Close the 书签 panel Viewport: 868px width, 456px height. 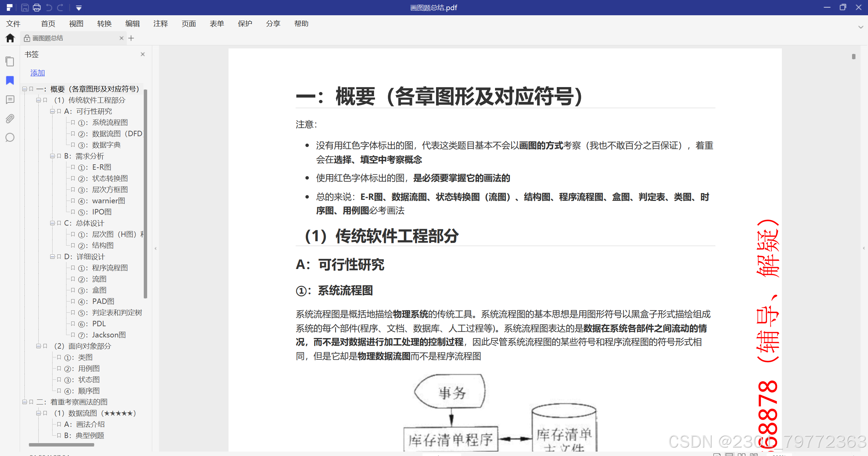[x=143, y=54]
